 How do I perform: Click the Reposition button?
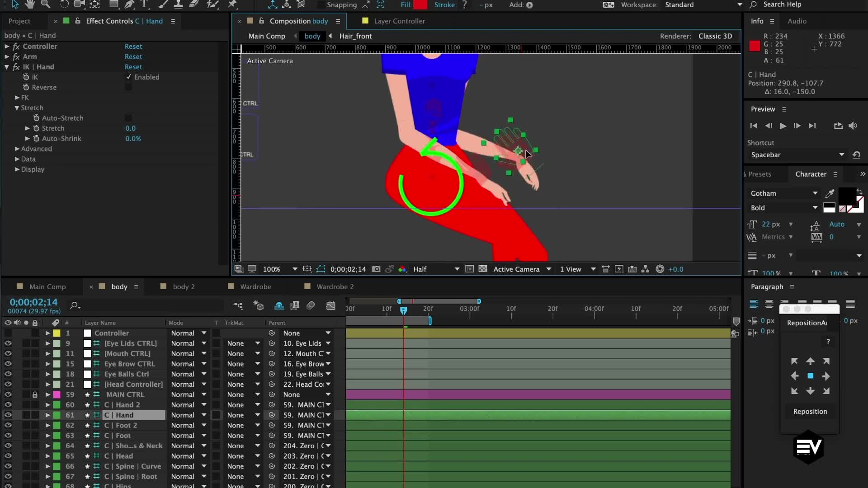(810, 411)
